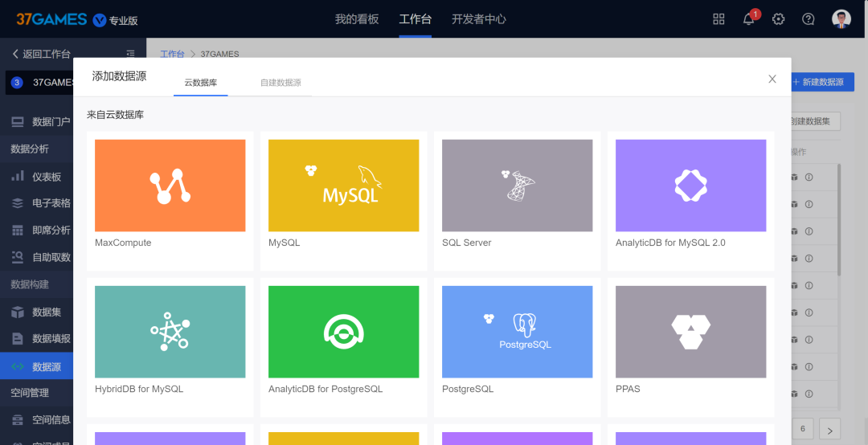Open the settings gear icon

[778, 18]
